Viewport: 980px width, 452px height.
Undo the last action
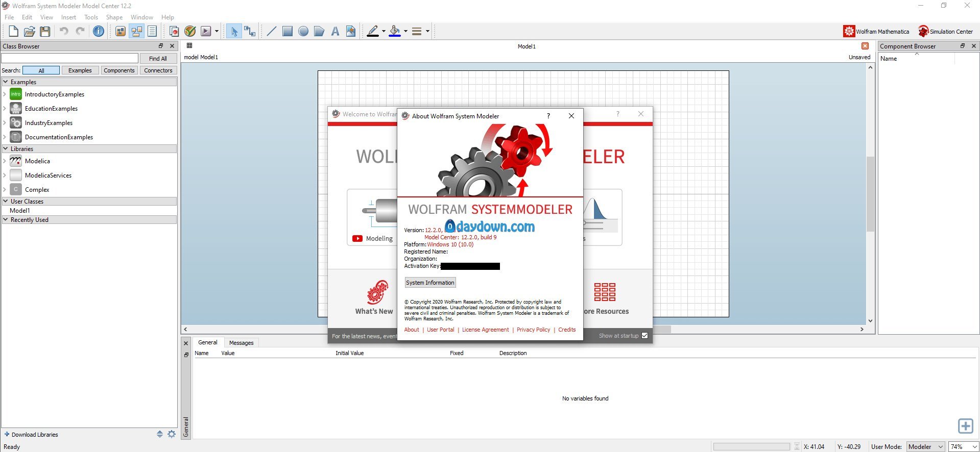pyautogui.click(x=64, y=31)
